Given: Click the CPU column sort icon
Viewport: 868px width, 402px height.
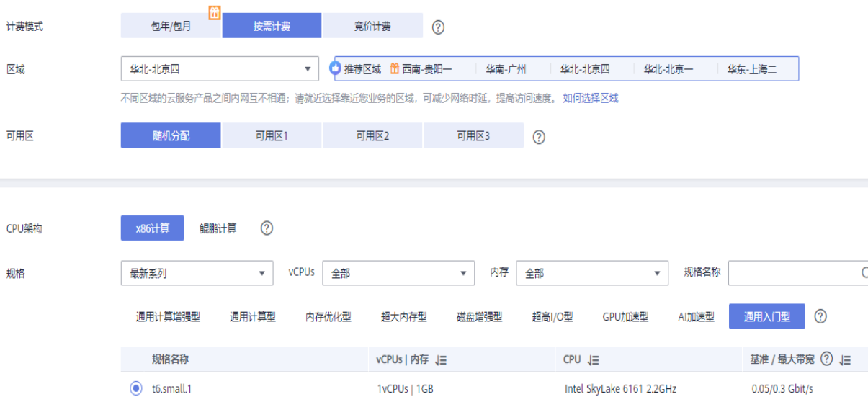Looking at the screenshot, I should [594, 360].
